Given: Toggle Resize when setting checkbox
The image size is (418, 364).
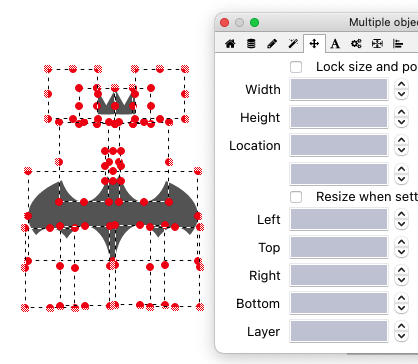Looking at the screenshot, I should 296,197.
